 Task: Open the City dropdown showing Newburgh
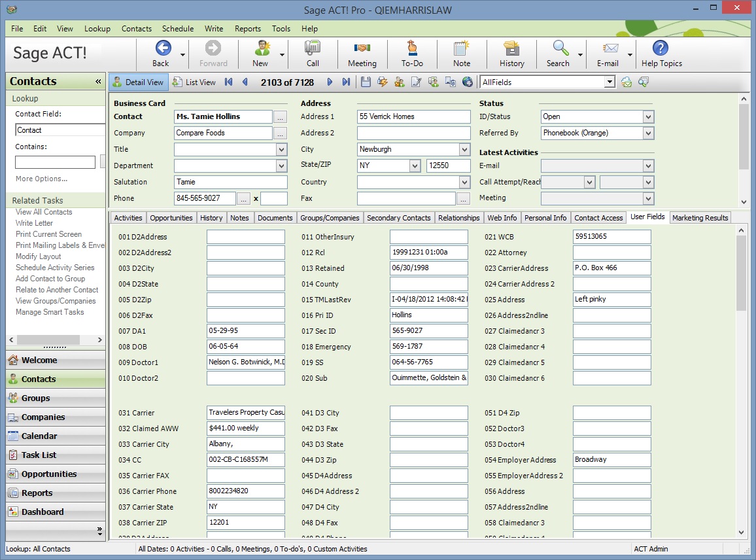(x=464, y=150)
